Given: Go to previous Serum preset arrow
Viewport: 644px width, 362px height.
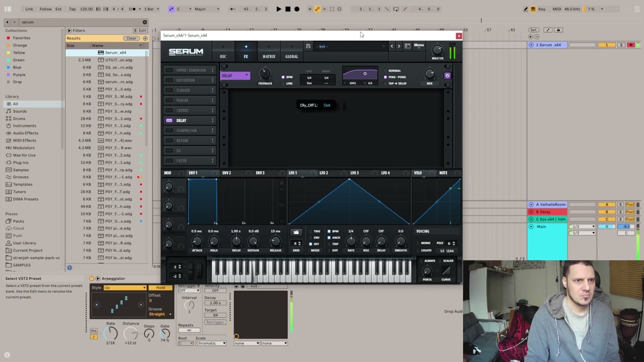Looking at the screenshot, I should pyautogui.click(x=392, y=46).
